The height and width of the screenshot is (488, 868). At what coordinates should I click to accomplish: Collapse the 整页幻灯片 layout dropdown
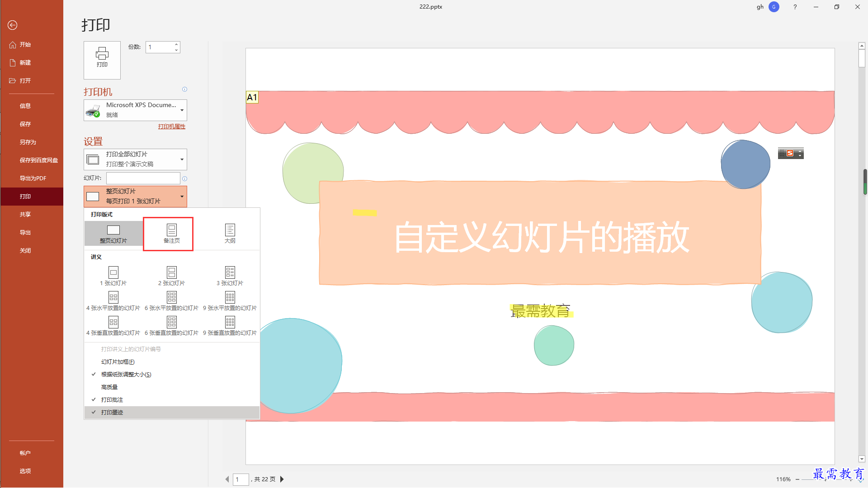pyautogui.click(x=135, y=197)
